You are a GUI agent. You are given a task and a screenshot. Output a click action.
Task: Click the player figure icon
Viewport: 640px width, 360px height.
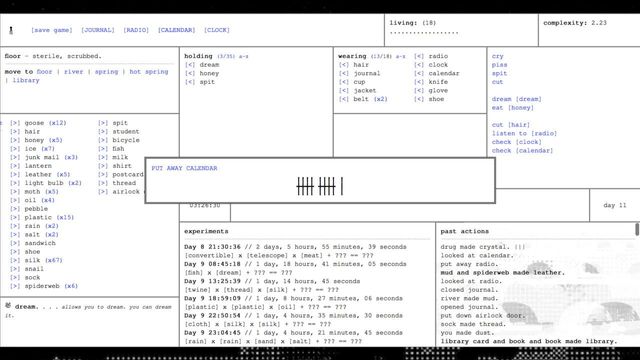[x=11, y=30]
